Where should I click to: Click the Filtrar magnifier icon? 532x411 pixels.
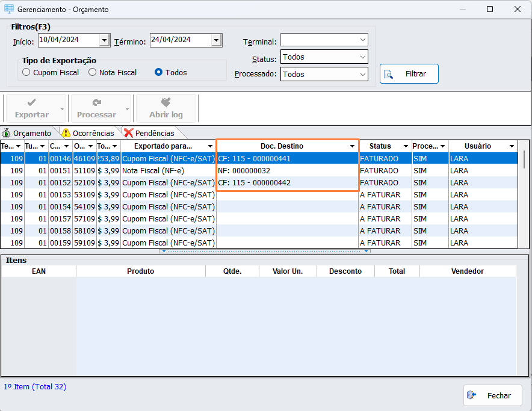[389, 74]
